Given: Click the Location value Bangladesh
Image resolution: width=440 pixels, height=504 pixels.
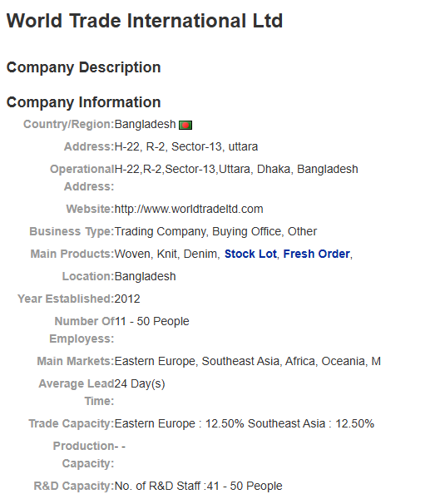Looking at the screenshot, I should [x=145, y=276].
